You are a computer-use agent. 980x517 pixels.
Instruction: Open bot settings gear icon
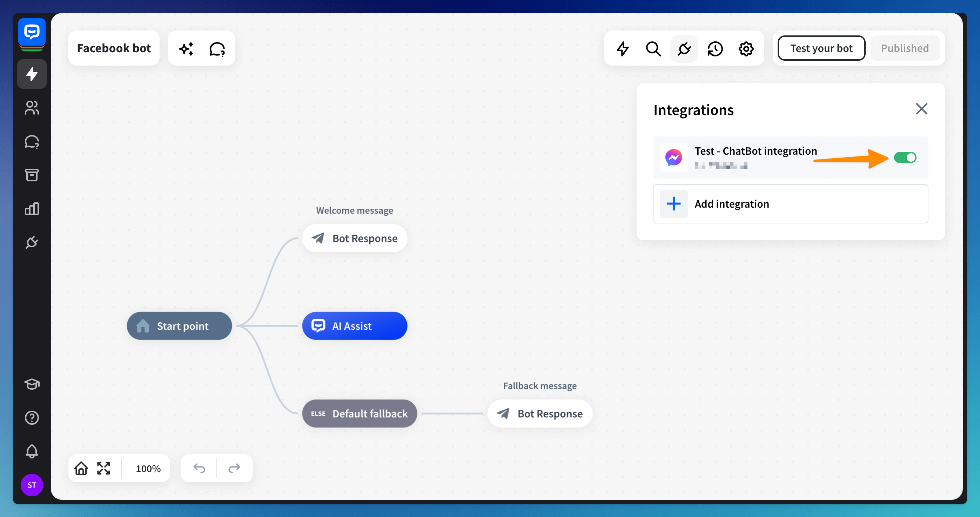point(746,49)
